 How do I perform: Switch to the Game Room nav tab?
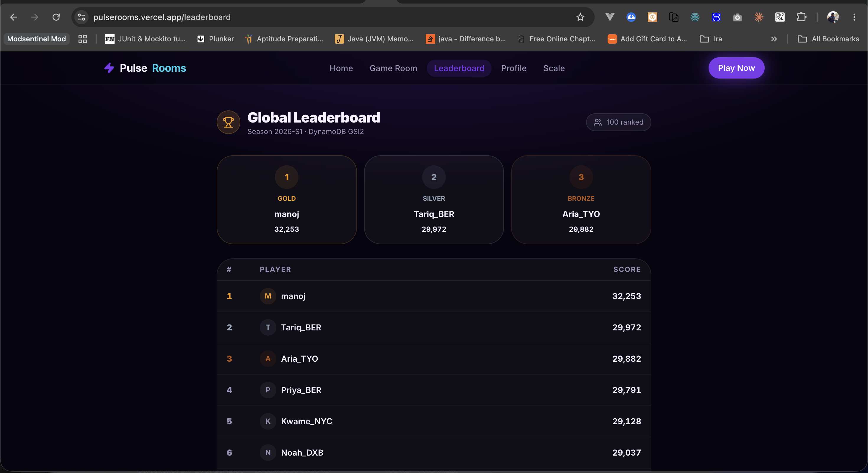coord(393,68)
